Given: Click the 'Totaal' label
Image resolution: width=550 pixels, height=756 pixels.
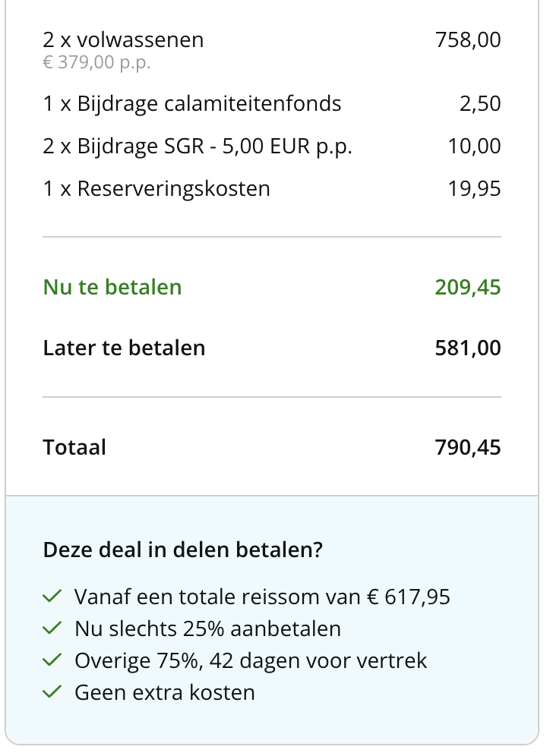Looking at the screenshot, I should tap(74, 447).
